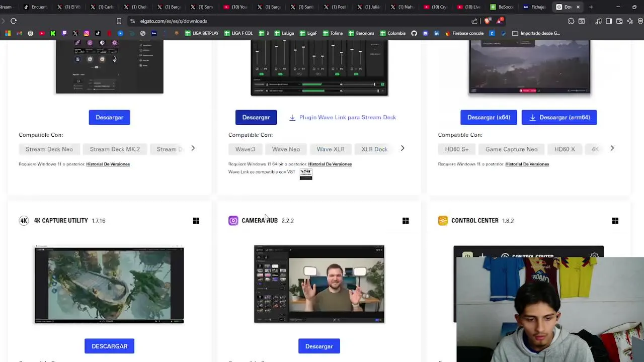Image resolution: width=644 pixels, height=362 pixels.
Task: Switch to the BeSoccer tab
Action: [x=502, y=7]
